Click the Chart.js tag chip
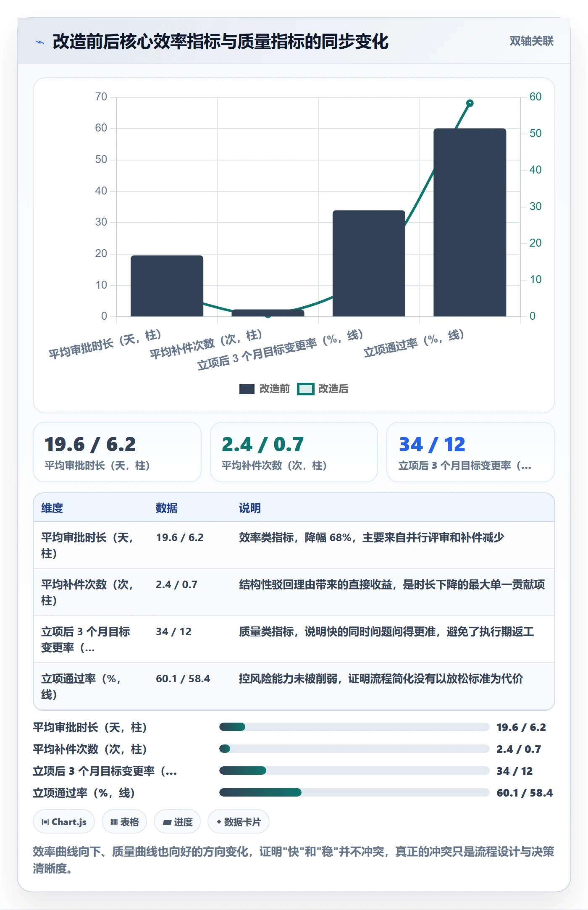 64,822
